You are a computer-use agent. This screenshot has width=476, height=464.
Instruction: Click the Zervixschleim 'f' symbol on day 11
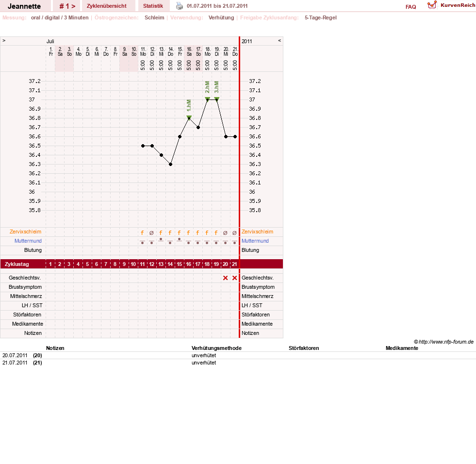tap(142, 233)
